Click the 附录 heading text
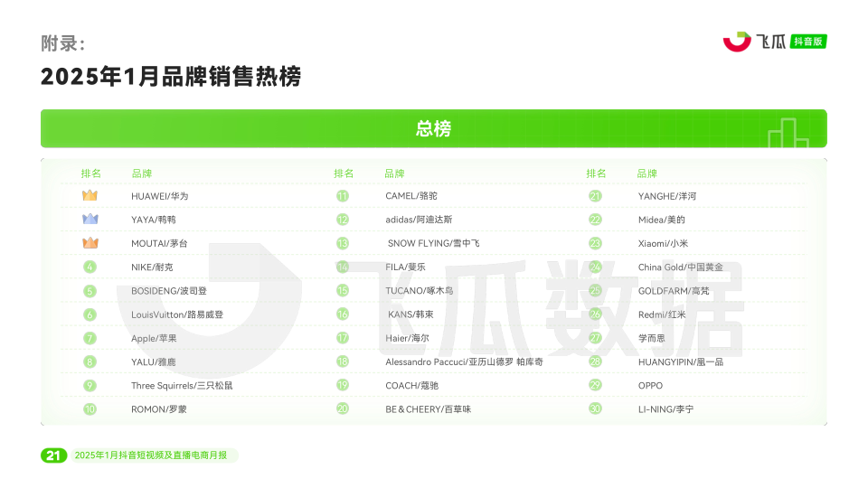 pyautogui.click(x=62, y=43)
